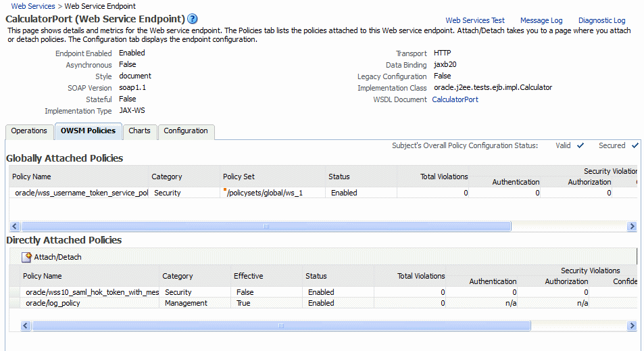The width and height of the screenshot is (644, 351).
Task: View the Diagnostic Log link
Action: click(601, 20)
